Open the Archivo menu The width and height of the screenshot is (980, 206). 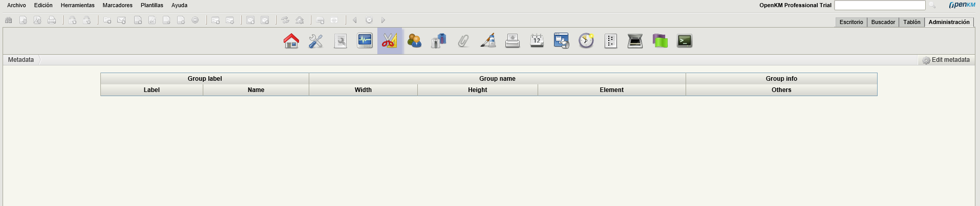point(16,5)
